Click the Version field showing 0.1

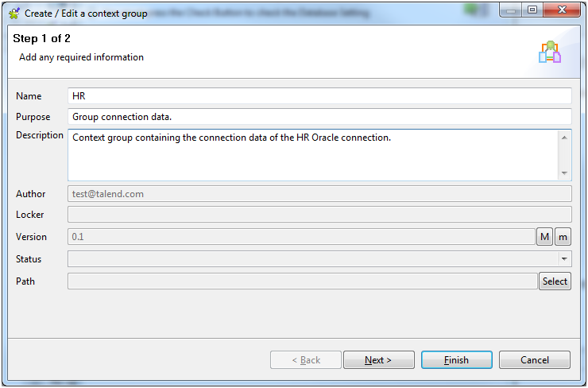(x=301, y=237)
